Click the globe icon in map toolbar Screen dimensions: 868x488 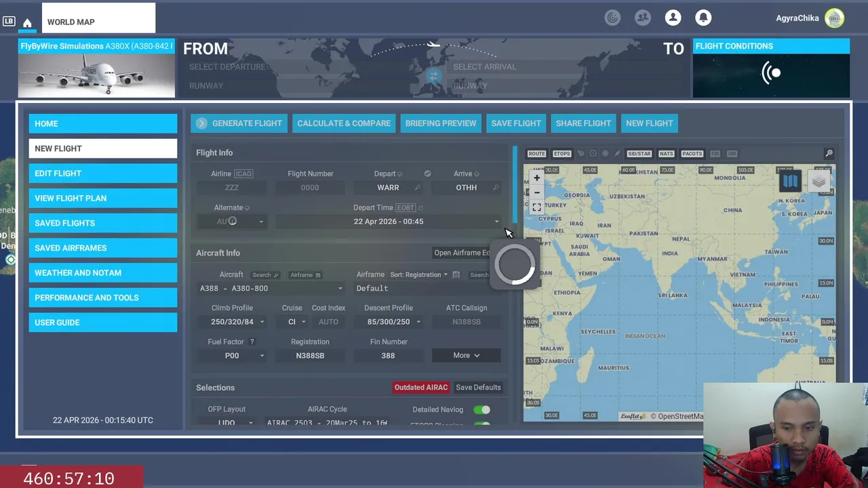tap(605, 154)
